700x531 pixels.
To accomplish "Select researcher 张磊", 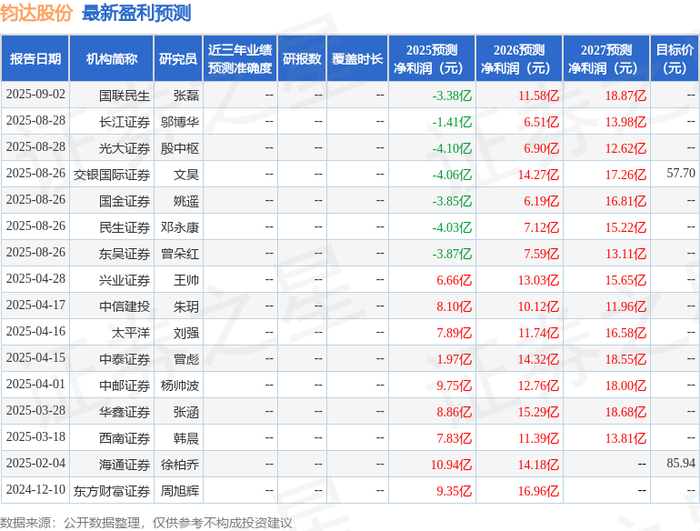I will click(186, 95).
